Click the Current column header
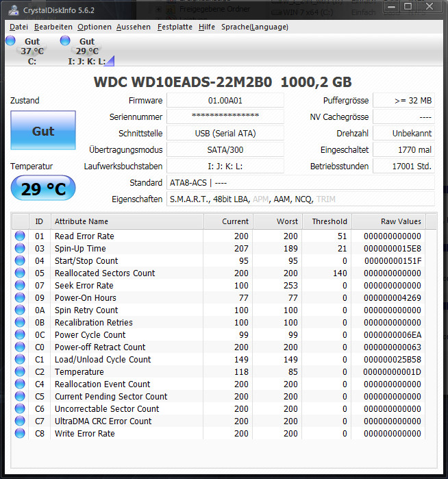The image size is (448, 479). [228, 221]
